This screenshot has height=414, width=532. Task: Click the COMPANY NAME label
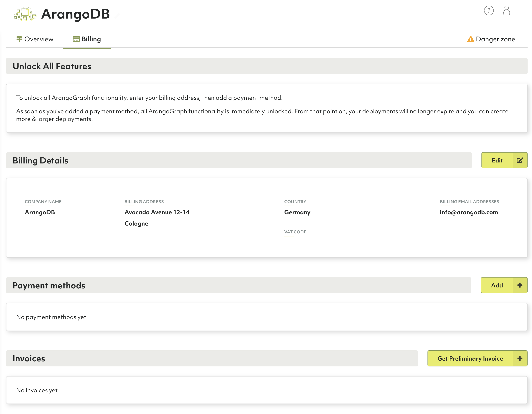click(43, 202)
